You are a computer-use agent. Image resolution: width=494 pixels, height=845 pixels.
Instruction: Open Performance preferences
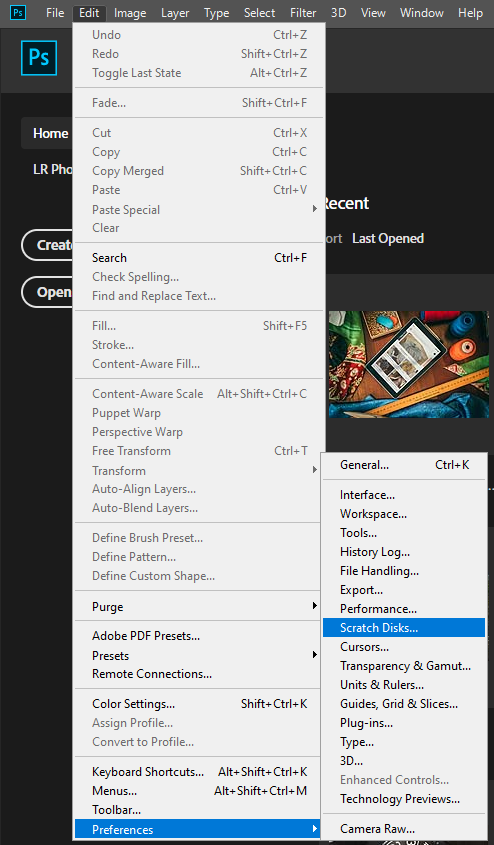[404, 608]
